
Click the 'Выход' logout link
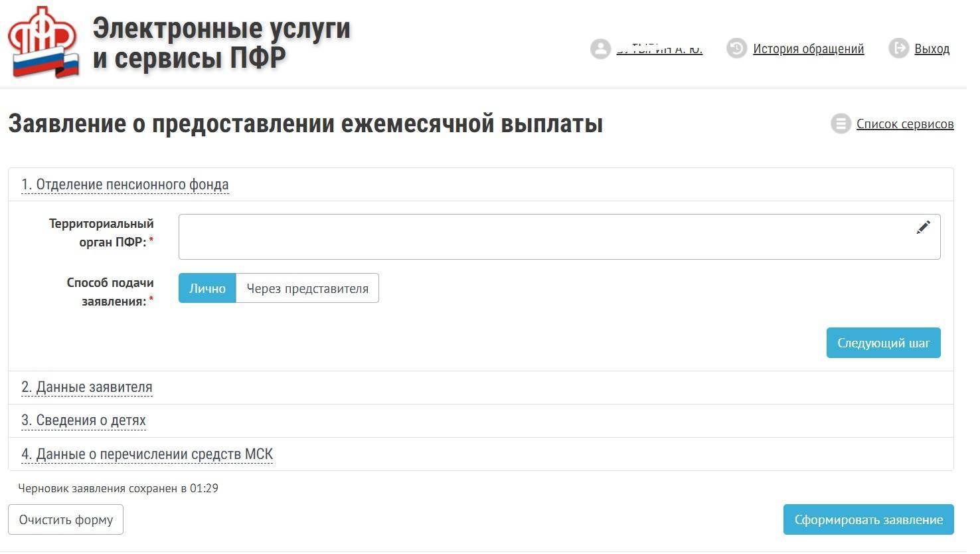(x=932, y=48)
